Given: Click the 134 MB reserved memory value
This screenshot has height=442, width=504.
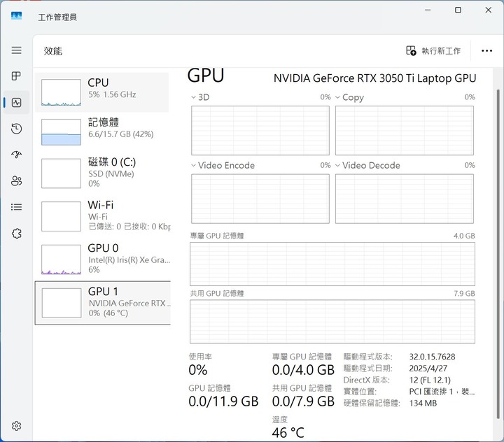Looking at the screenshot, I should coord(423,403).
